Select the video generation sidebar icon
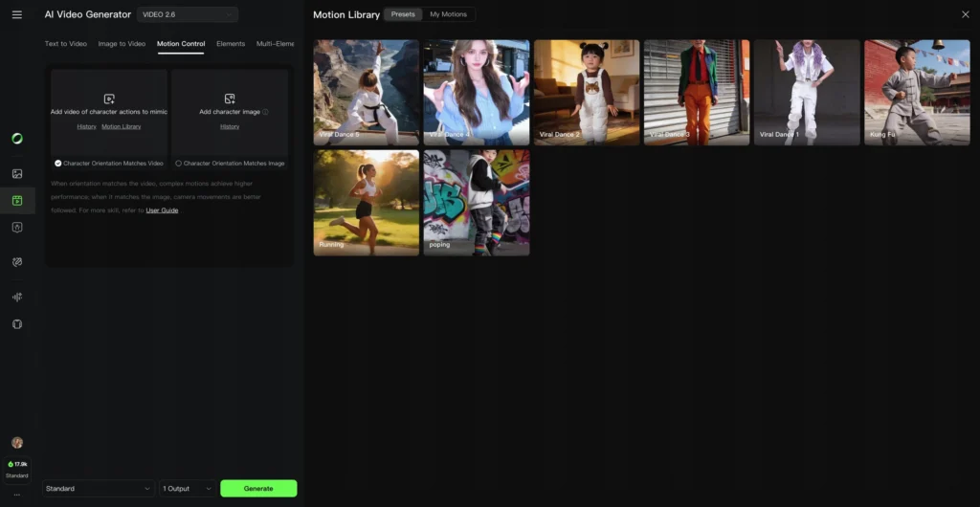This screenshot has width=980, height=507. 16,200
